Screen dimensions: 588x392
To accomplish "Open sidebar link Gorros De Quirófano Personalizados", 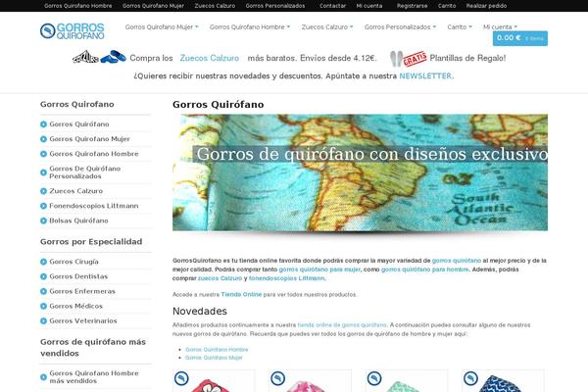I will 85,172.
